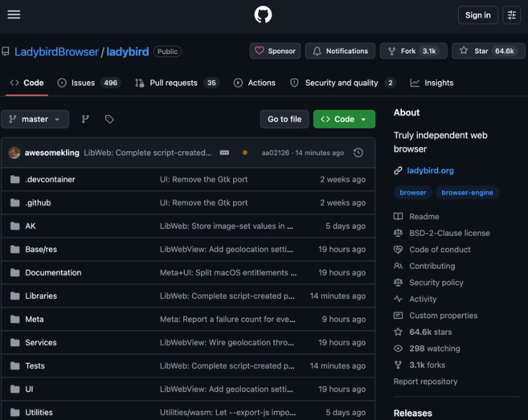The height and width of the screenshot is (420, 528).
Task: Open Security and quality tab
Action: [343, 83]
